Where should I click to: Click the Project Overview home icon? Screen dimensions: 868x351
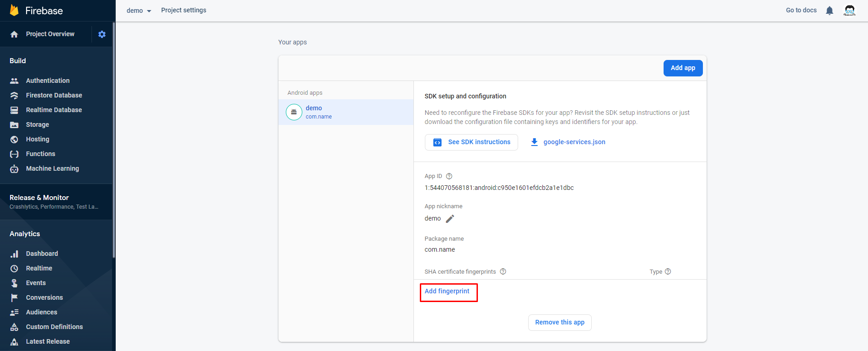pos(14,34)
